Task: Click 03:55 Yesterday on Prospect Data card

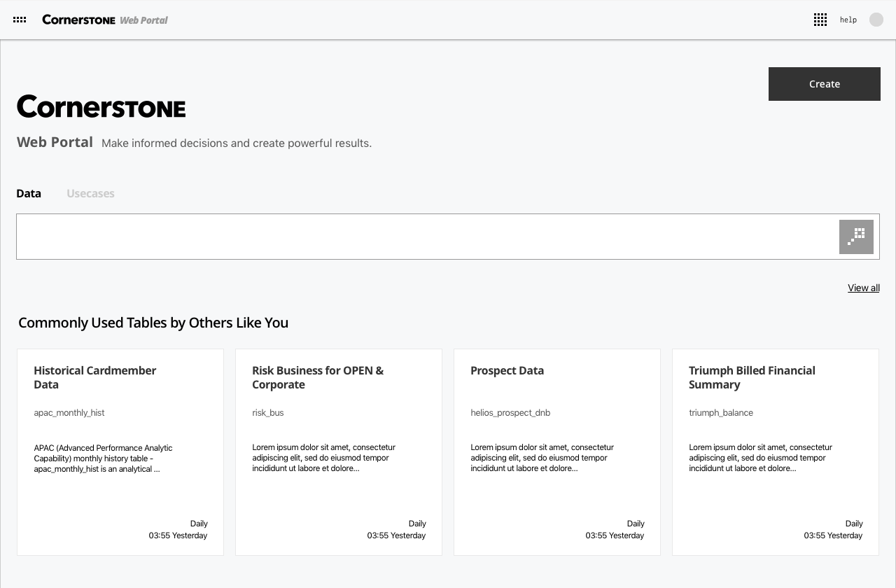Action: [615, 535]
